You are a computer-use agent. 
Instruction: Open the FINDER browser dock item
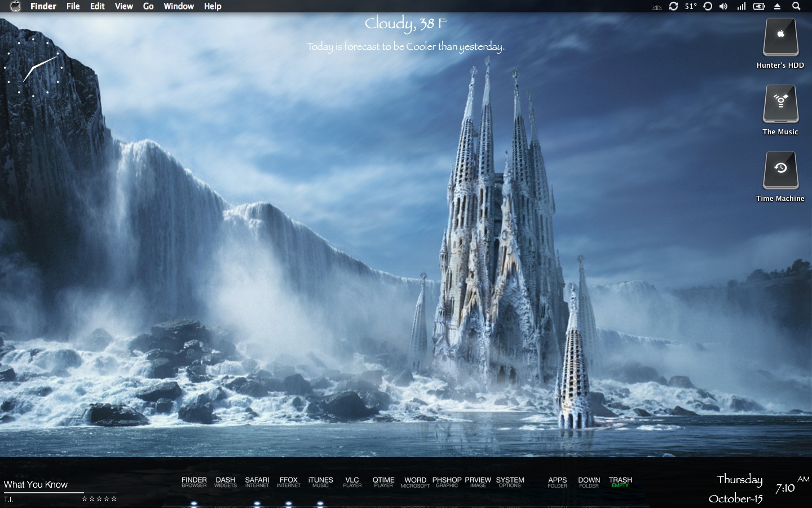pyautogui.click(x=194, y=482)
